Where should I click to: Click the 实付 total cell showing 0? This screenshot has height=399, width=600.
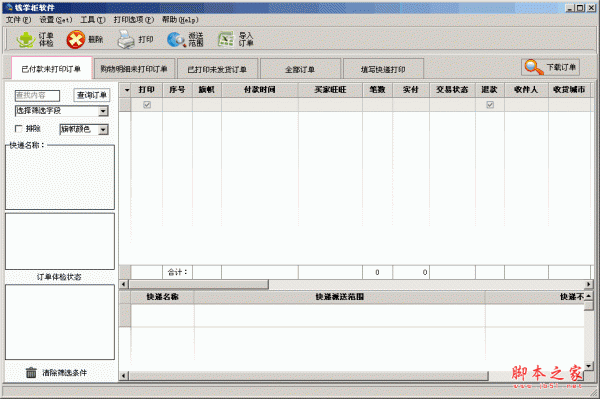pos(411,272)
